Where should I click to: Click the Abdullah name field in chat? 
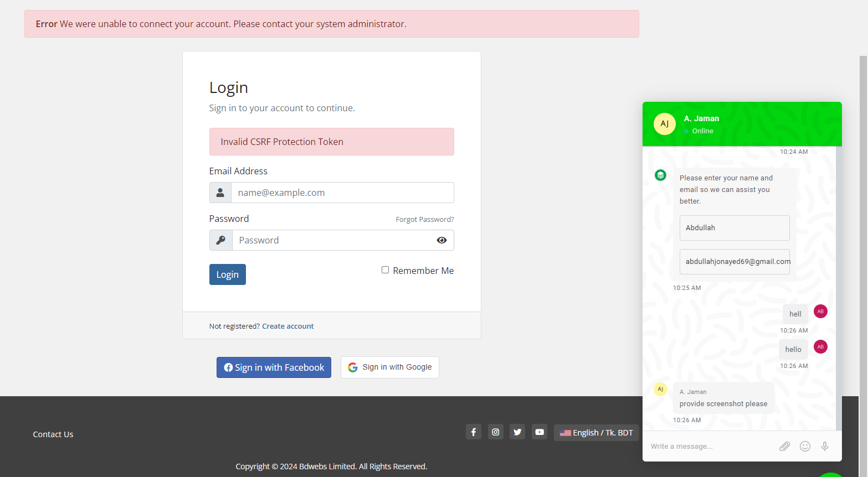[735, 228]
